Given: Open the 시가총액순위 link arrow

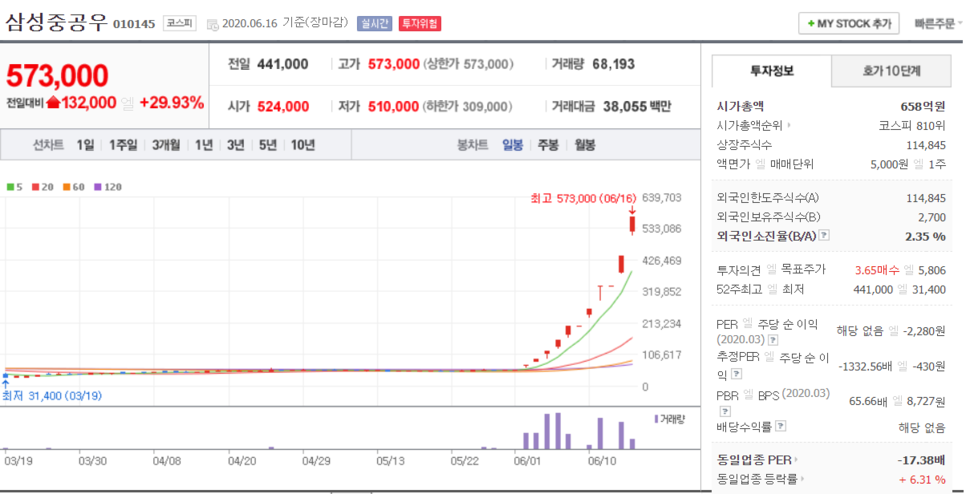Looking at the screenshot, I should click(789, 126).
